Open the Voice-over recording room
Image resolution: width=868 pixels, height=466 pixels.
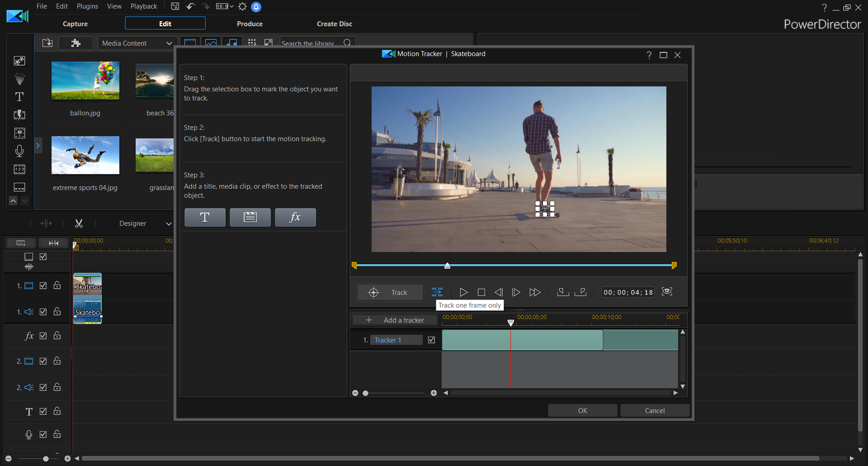click(19, 151)
